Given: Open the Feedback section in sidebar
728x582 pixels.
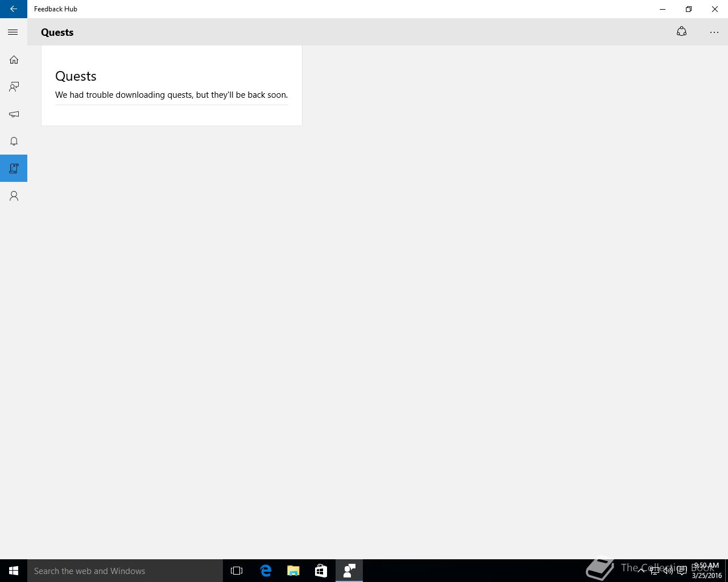Looking at the screenshot, I should click(14, 87).
